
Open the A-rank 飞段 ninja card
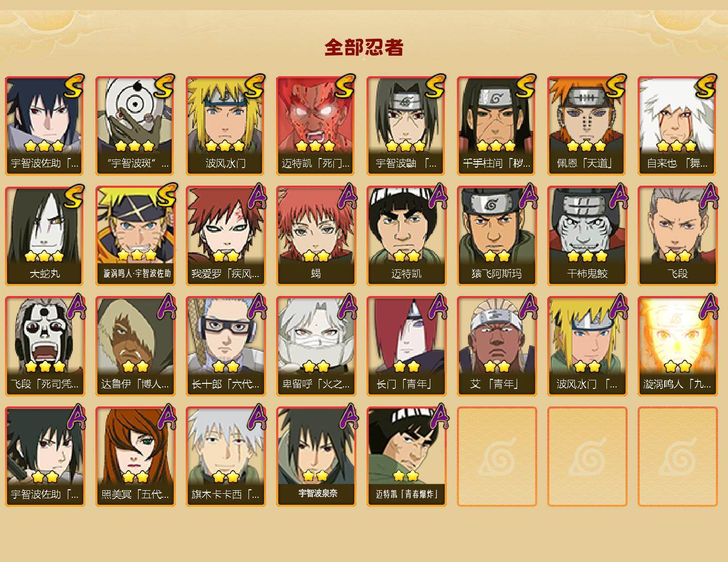pos(677,236)
